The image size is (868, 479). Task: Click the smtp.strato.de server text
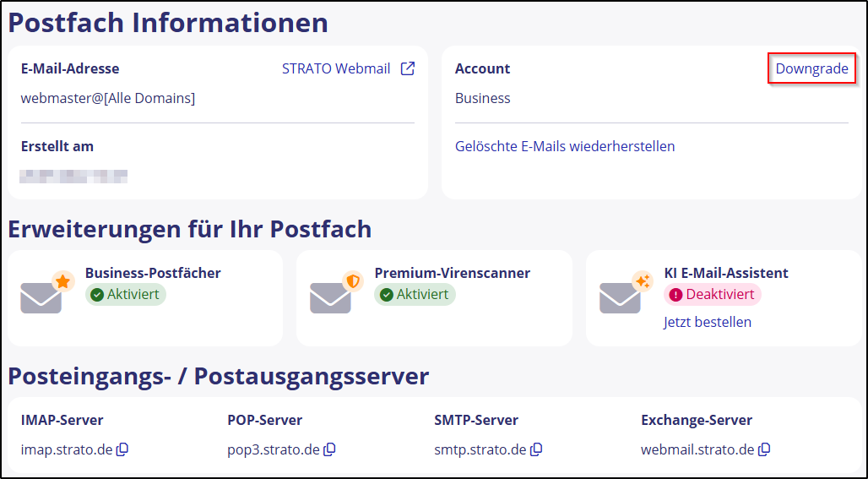point(480,449)
